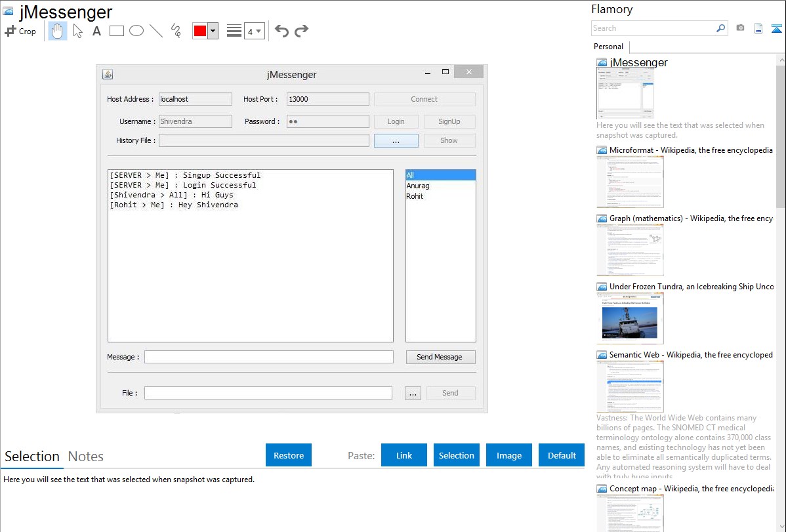This screenshot has height=532, width=786.
Task: Click the Flamory search field
Action: coord(653,28)
